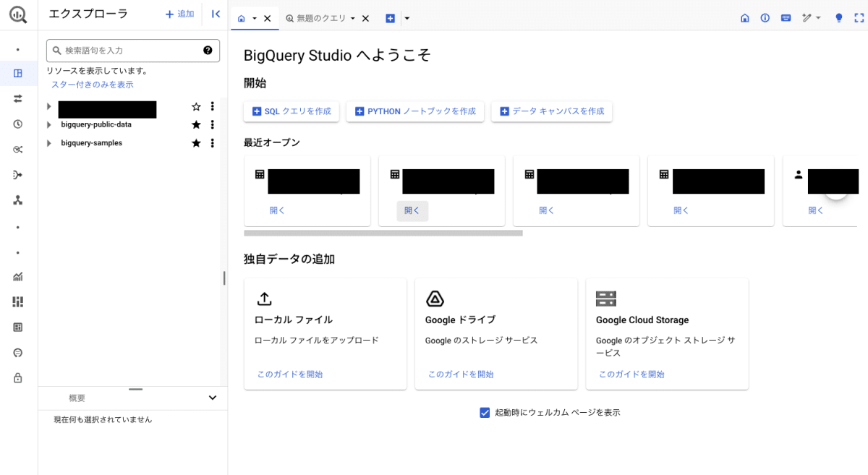Click the info circle icon in toolbar

(765, 18)
